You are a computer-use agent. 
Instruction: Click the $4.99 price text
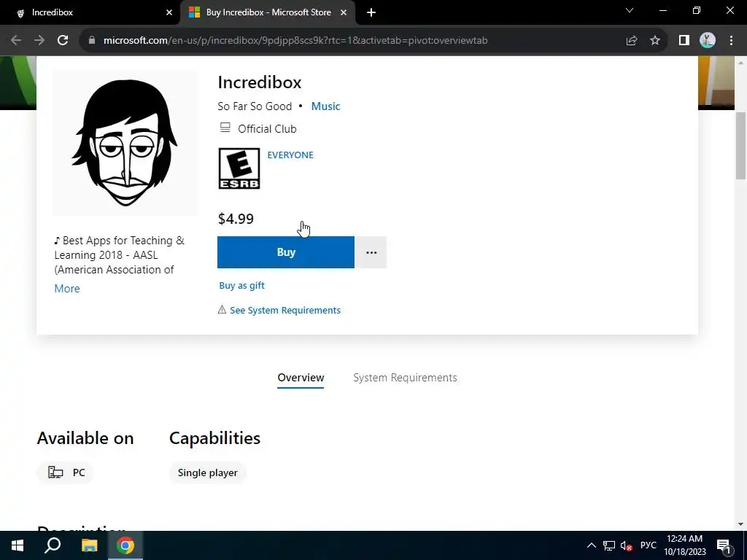click(x=236, y=219)
